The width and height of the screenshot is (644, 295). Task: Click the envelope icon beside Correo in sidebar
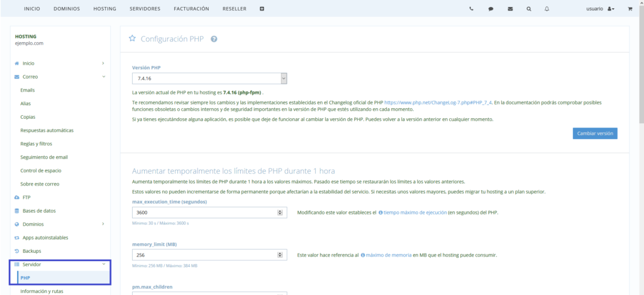pos(17,77)
